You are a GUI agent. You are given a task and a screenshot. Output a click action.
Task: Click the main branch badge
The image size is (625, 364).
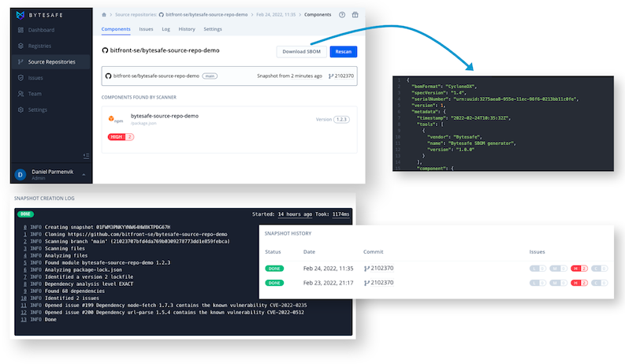click(x=210, y=76)
